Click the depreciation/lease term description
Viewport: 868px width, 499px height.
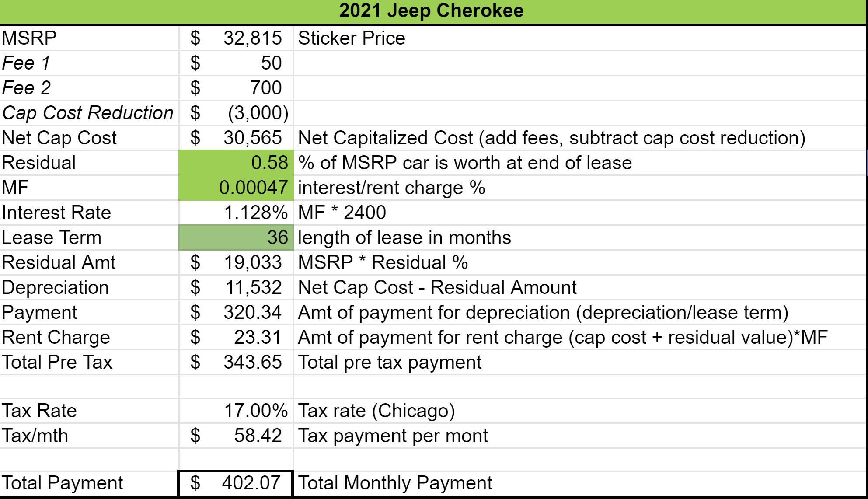click(x=579, y=312)
